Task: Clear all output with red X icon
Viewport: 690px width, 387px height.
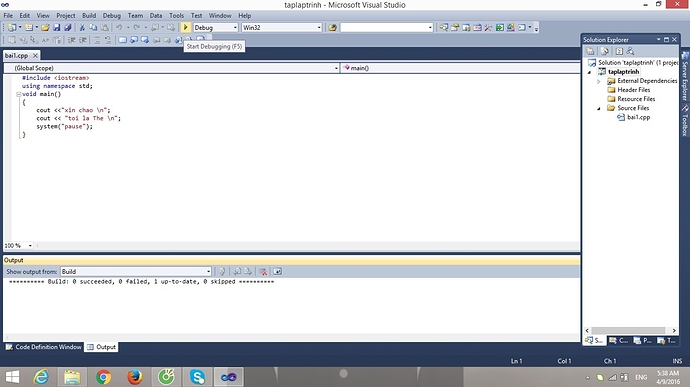Action: pyautogui.click(x=263, y=272)
